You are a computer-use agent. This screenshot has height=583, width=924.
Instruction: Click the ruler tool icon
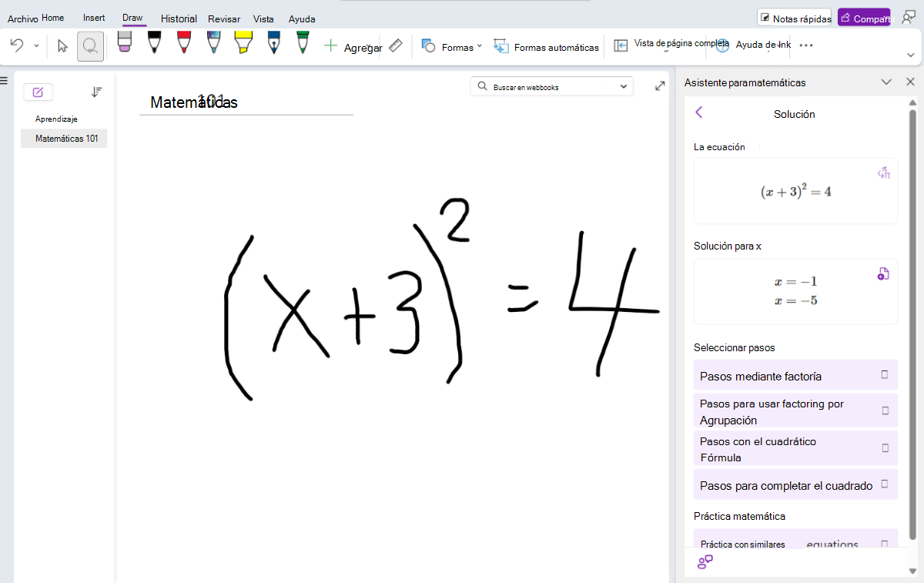pyautogui.click(x=394, y=46)
